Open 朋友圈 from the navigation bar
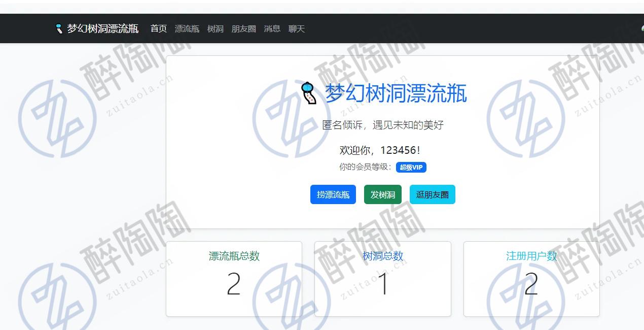This screenshot has height=330, width=644. coord(243,29)
